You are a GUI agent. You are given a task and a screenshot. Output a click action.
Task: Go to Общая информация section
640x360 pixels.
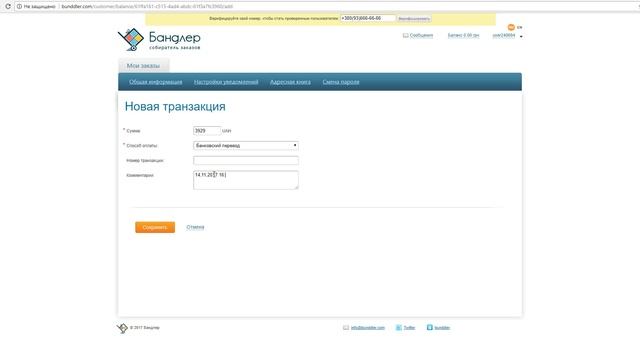point(156,82)
